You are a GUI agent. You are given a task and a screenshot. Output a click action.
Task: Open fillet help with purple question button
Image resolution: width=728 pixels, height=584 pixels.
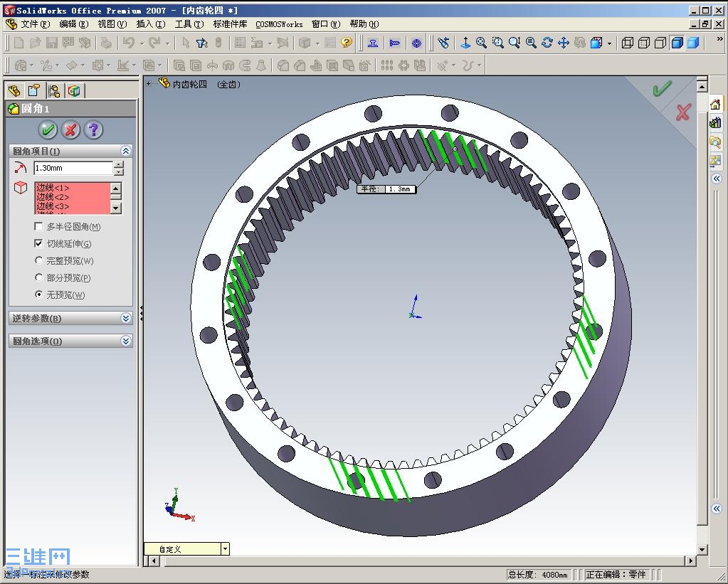tap(93, 130)
